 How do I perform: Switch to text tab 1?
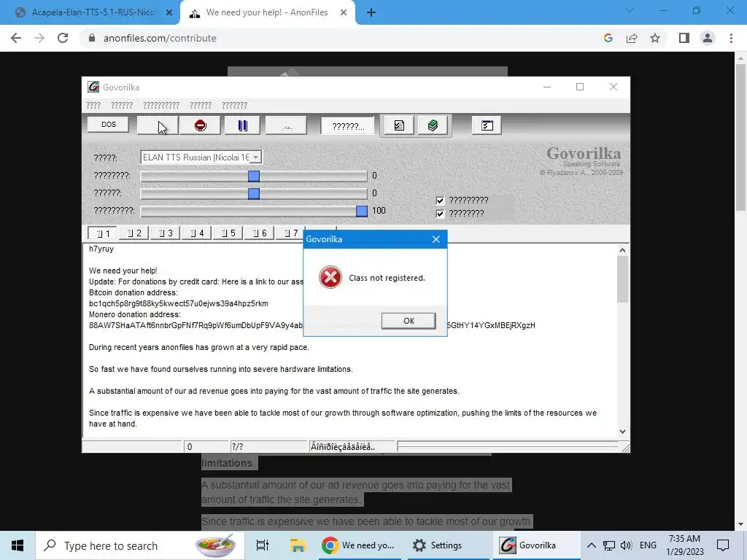pyautogui.click(x=102, y=233)
